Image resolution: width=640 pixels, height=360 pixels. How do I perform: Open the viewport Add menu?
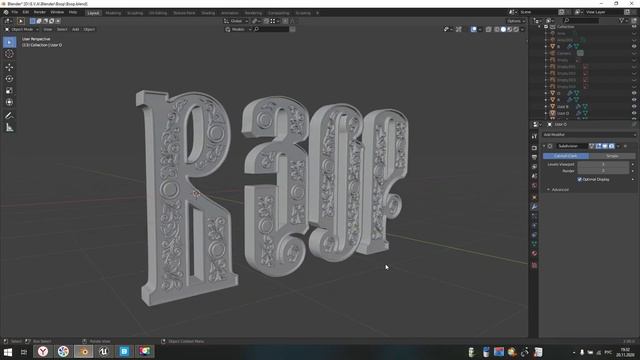click(76, 29)
